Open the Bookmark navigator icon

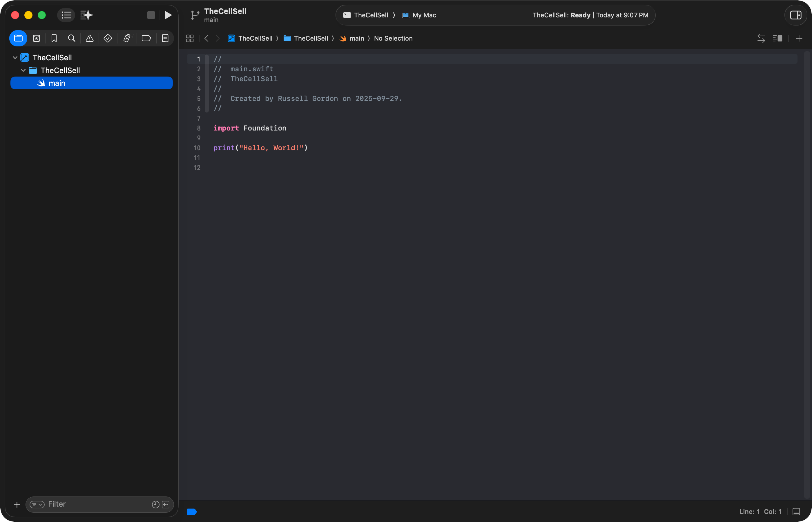tap(54, 38)
